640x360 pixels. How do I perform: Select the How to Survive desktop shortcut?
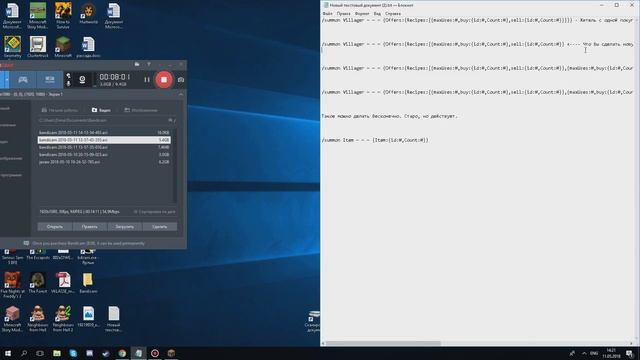(63, 16)
